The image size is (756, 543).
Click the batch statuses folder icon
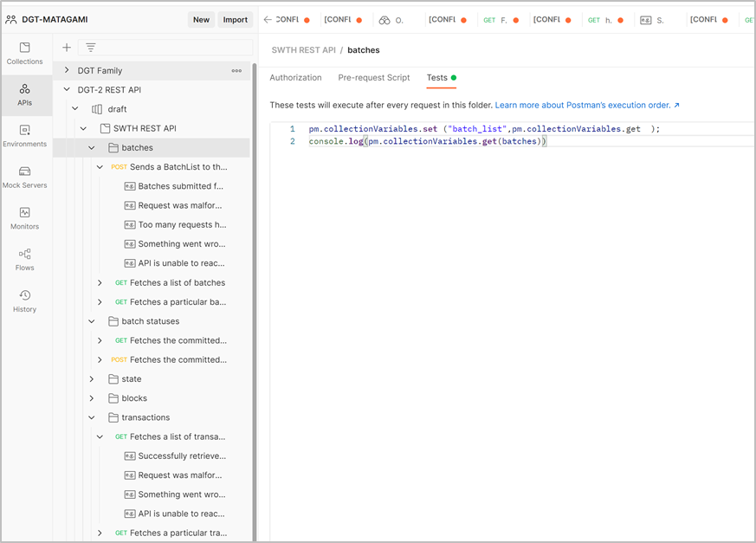pyautogui.click(x=113, y=321)
